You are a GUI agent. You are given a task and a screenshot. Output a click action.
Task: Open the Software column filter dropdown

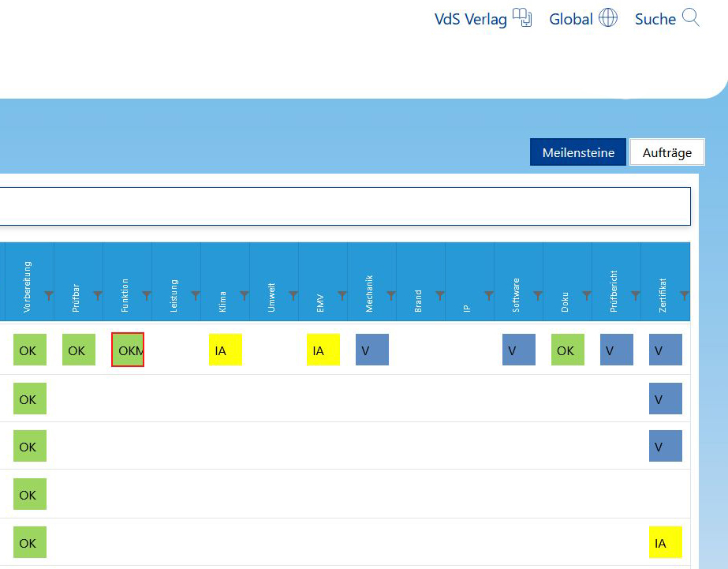(538, 296)
